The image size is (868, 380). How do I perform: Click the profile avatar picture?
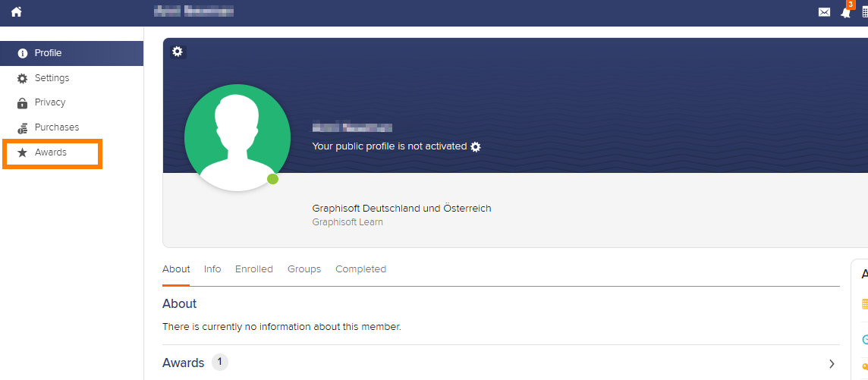pyautogui.click(x=237, y=138)
